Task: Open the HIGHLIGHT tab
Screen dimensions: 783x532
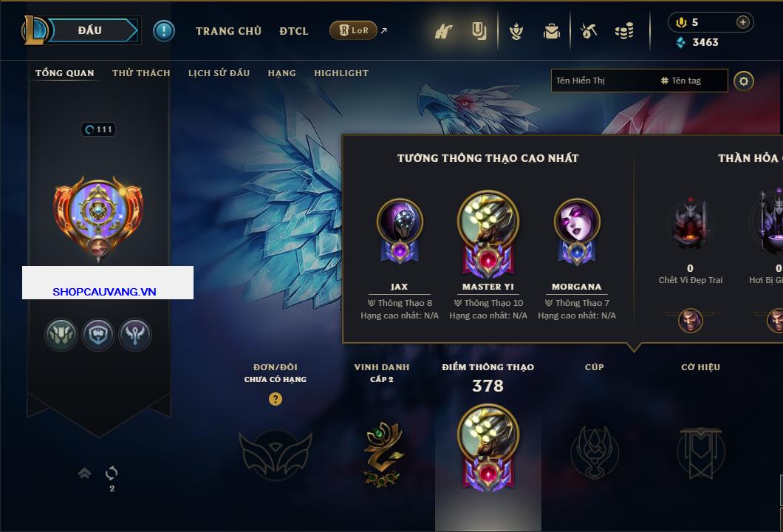Action: pyautogui.click(x=341, y=73)
